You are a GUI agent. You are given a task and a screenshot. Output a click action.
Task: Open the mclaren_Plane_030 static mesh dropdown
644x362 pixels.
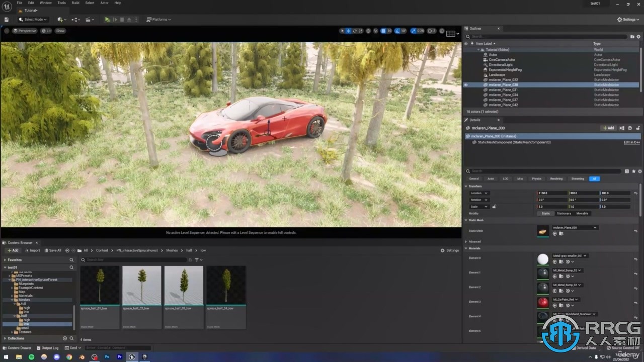[x=575, y=228]
